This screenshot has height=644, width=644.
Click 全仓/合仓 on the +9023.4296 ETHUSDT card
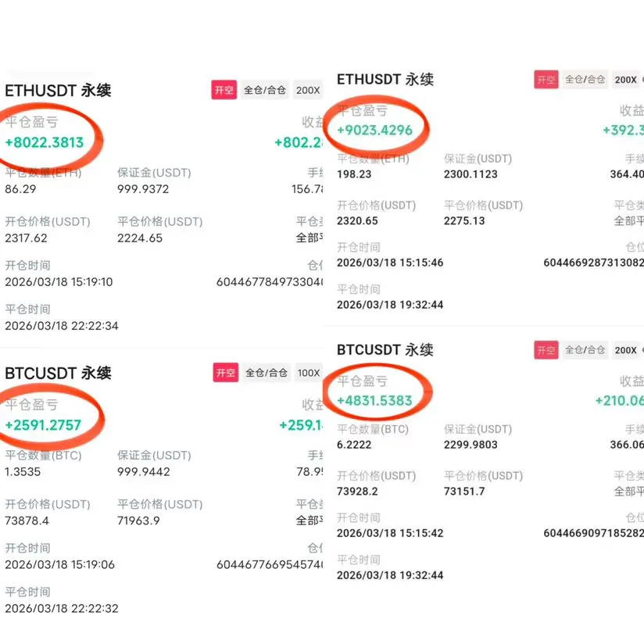pos(585,79)
